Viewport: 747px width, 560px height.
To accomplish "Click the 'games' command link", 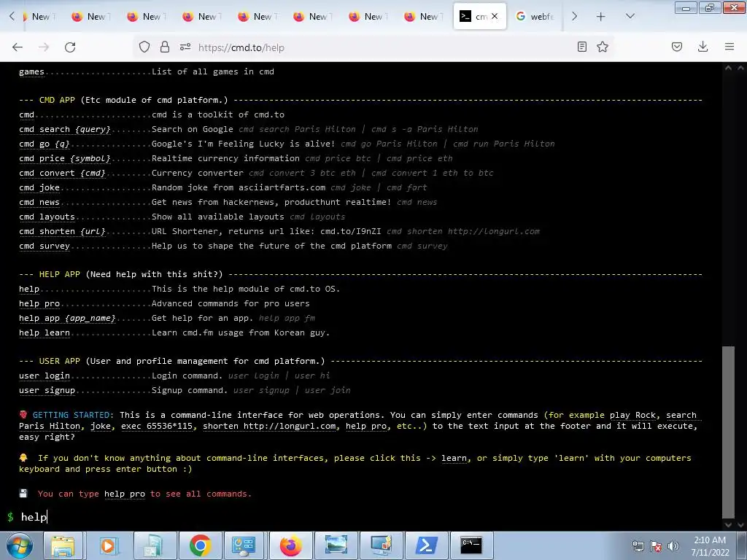I will click(31, 72).
